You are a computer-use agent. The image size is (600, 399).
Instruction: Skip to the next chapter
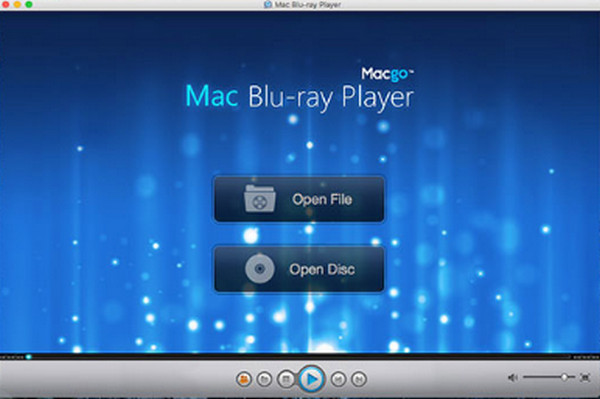(x=359, y=379)
